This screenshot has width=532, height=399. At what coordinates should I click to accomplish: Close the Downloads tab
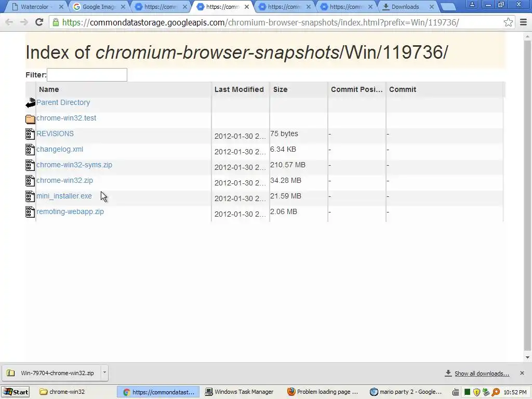pos(431,7)
